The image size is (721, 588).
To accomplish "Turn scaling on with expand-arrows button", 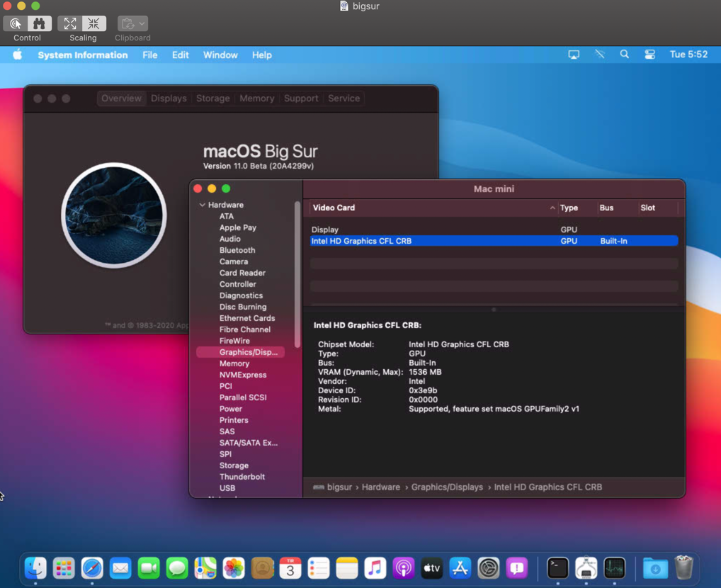I will [70, 23].
